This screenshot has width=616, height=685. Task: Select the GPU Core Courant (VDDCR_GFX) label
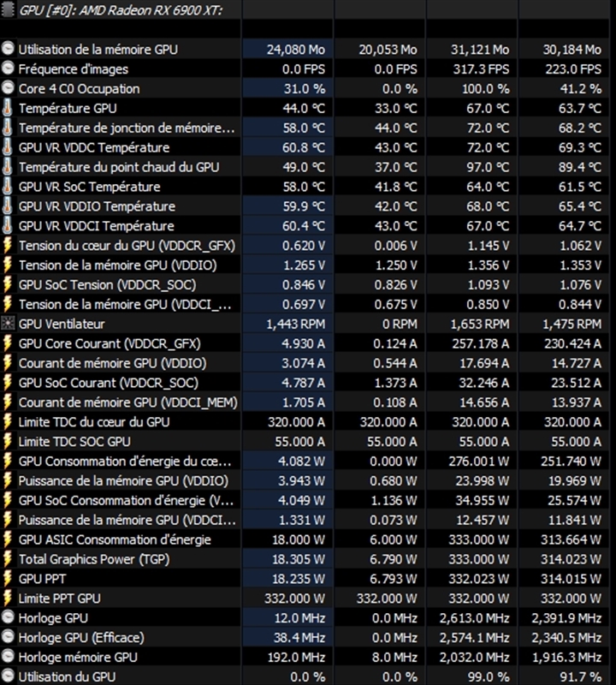[x=110, y=344]
